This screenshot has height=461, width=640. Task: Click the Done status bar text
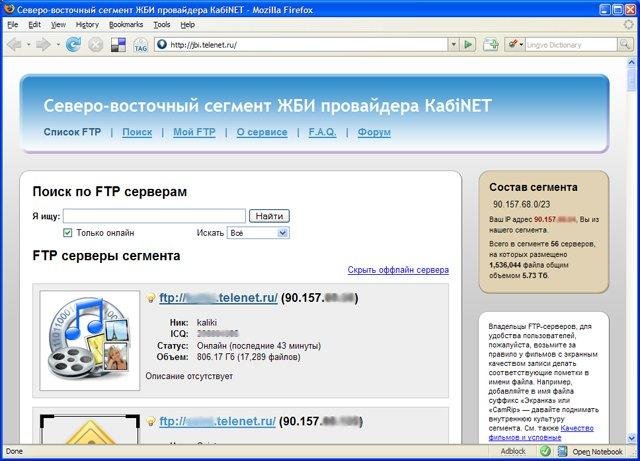[x=14, y=451]
